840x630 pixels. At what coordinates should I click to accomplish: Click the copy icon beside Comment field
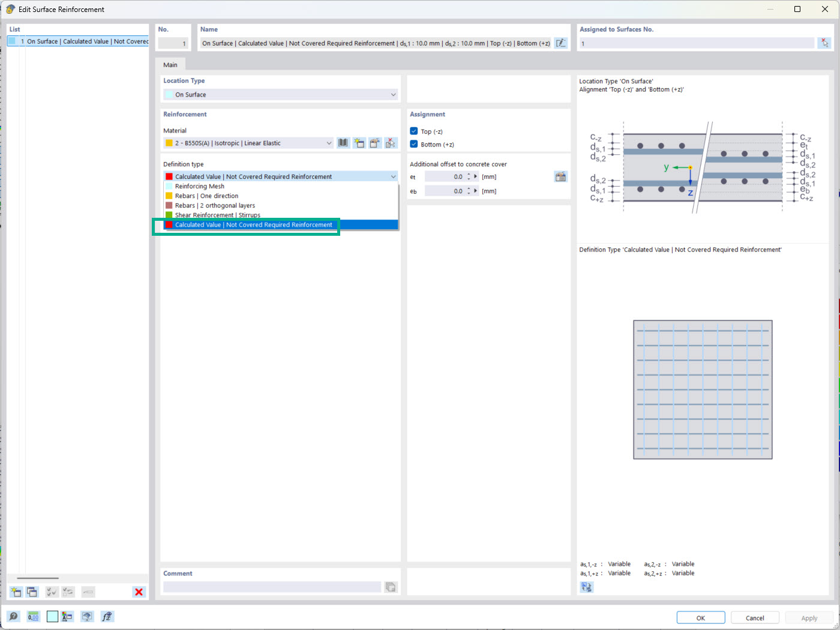[391, 587]
